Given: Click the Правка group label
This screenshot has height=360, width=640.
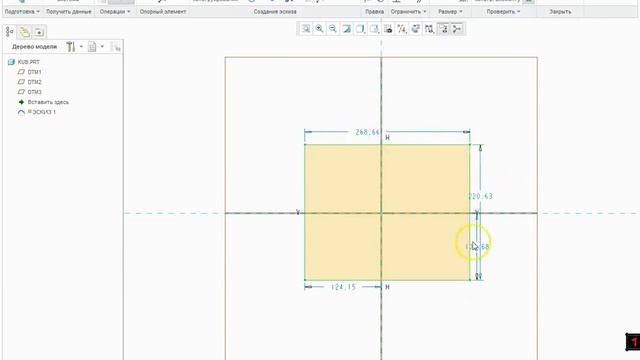Looking at the screenshot, I should tap(374, 12).
